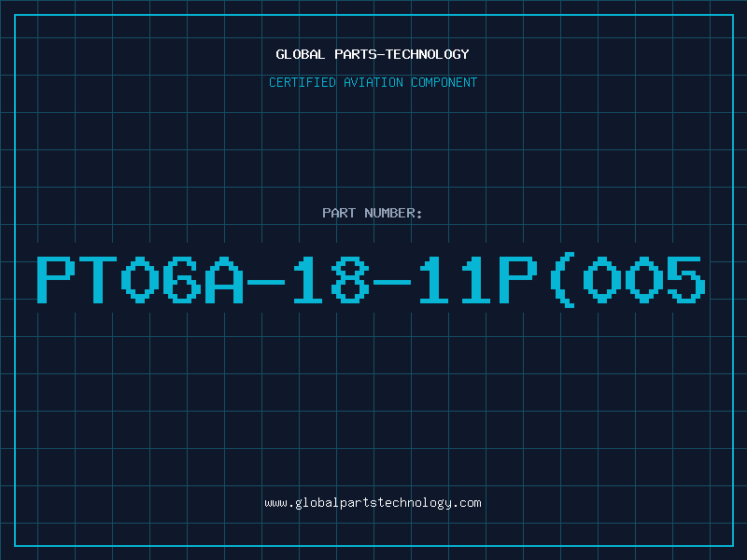Open the www.globalpartstechnology.com link
747x560 pixels.
coord(373,503)
